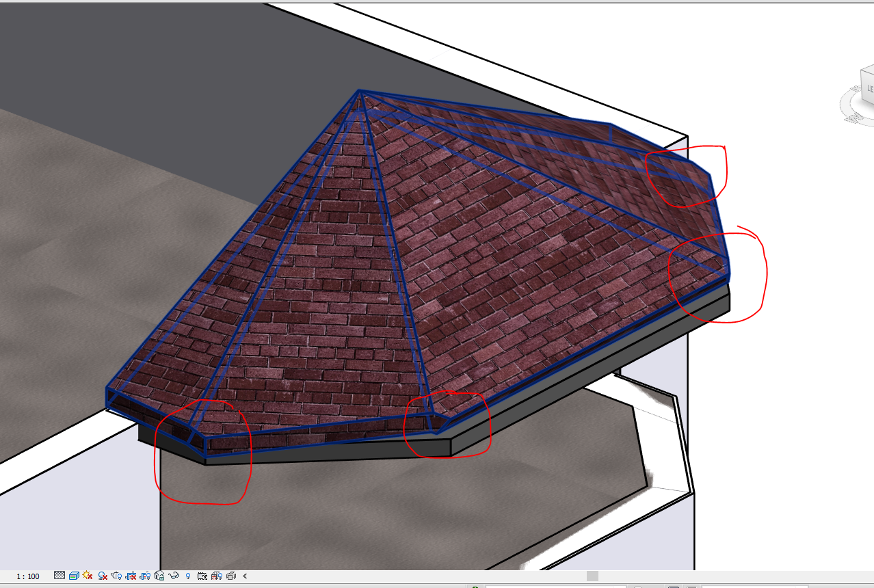Toggle the Show Analytical Model icon
This screenshot has height=588, width=874.
coord(217,576)
